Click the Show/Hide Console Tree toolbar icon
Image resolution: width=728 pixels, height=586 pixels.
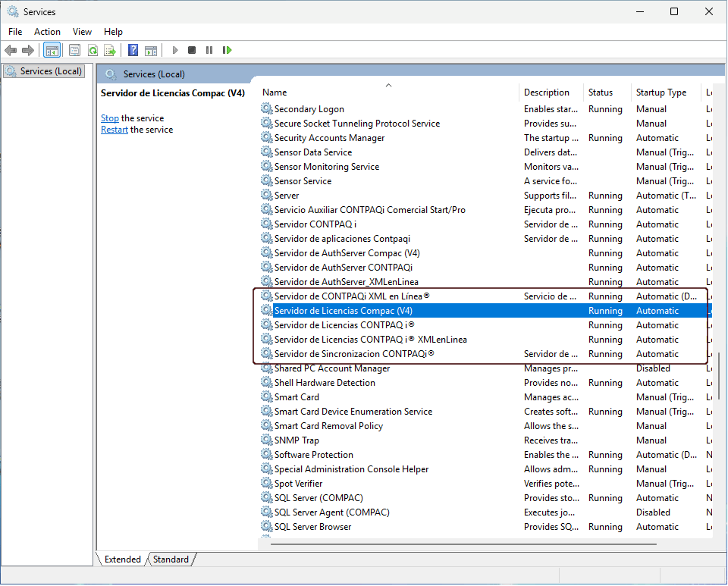tap(52, 50)
